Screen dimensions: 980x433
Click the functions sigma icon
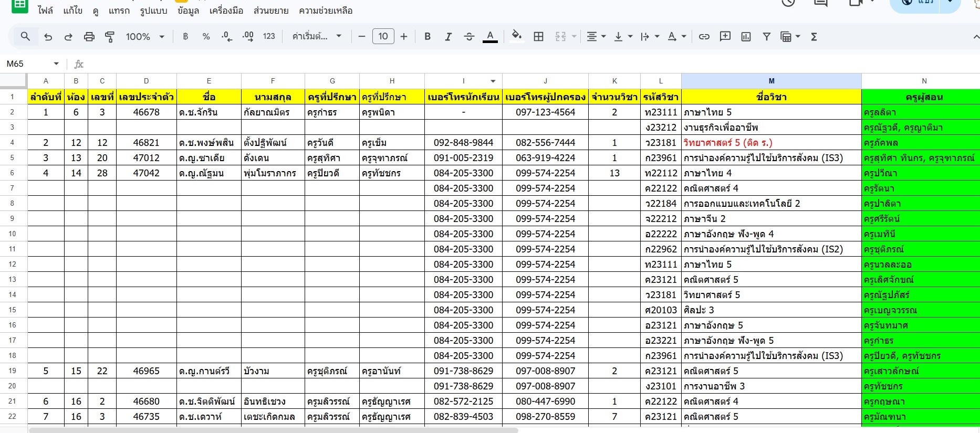tap(814, 37)
